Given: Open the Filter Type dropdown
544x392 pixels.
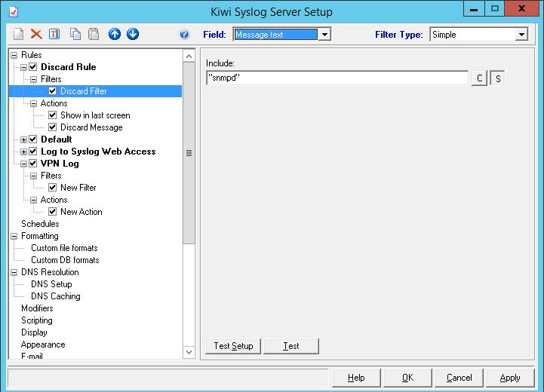Looking at the screenshot, I should tap(521, 35).
